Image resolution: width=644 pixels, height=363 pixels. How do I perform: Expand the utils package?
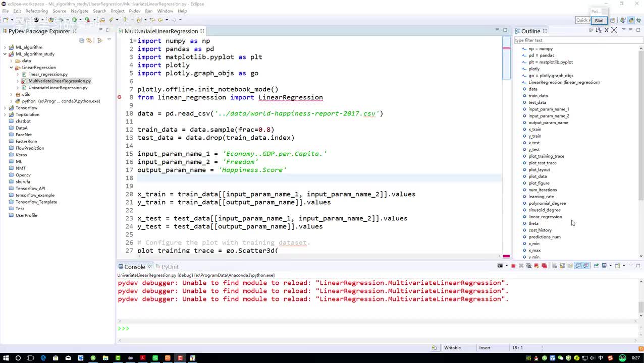pyautogui.click(x=11, y=94)
